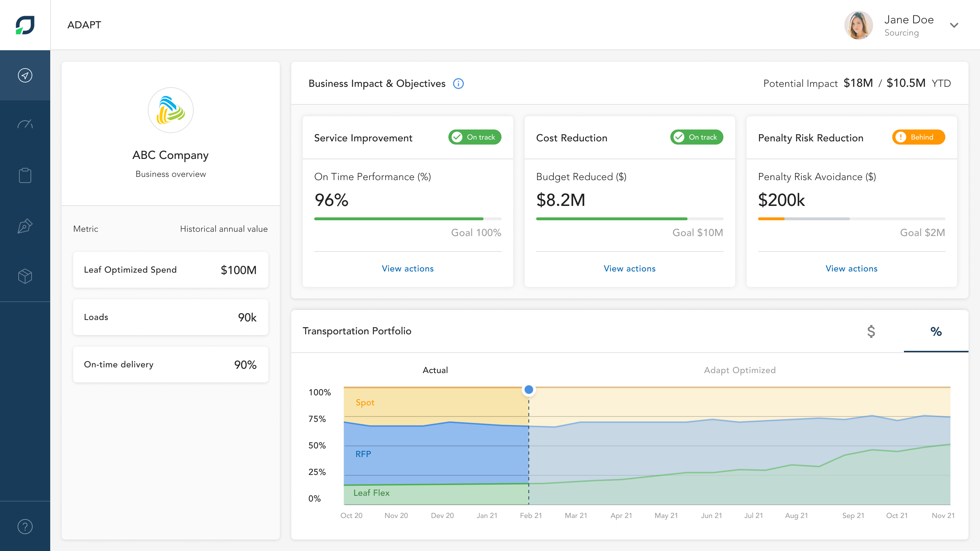The height and width of the screenshot is (551, 980).
Task: Click info icon beside Business Impact & Objectives
Action: [x=458, y=84]
